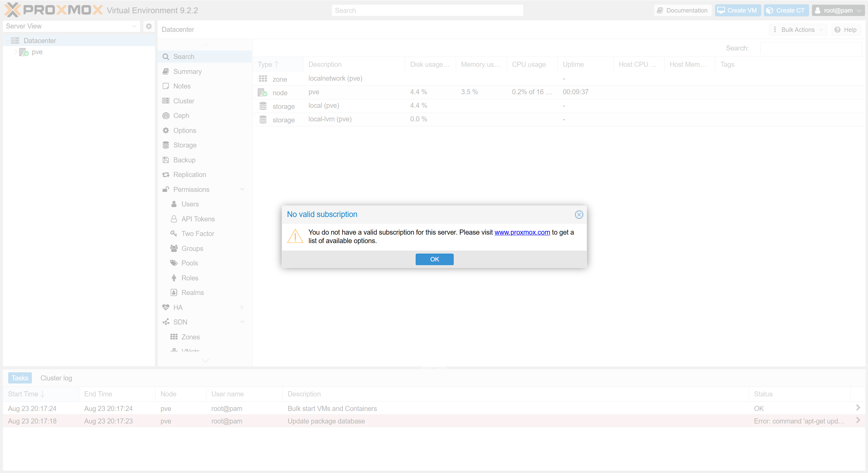
Task: Select the localnetwork (pve) zone row
Action: point(559,79)
